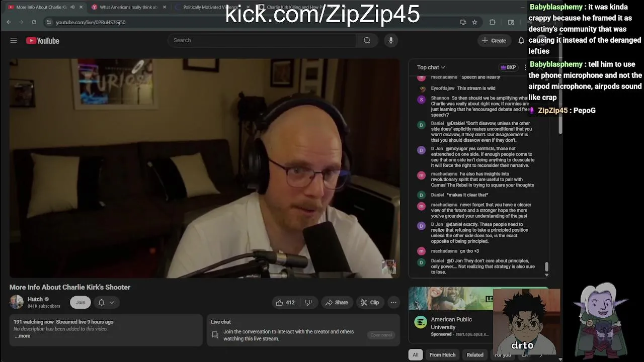Click the search magnifier button

click(x=367, y=40)
